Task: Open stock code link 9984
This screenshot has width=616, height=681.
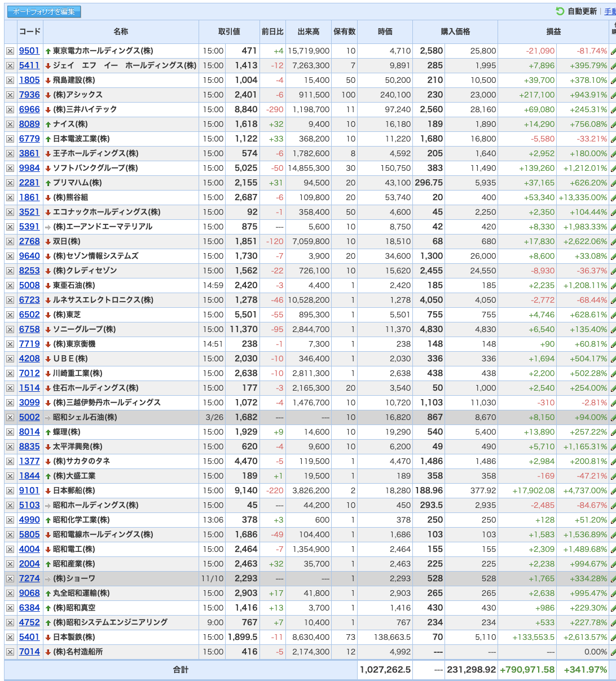Action: (29, 168)
